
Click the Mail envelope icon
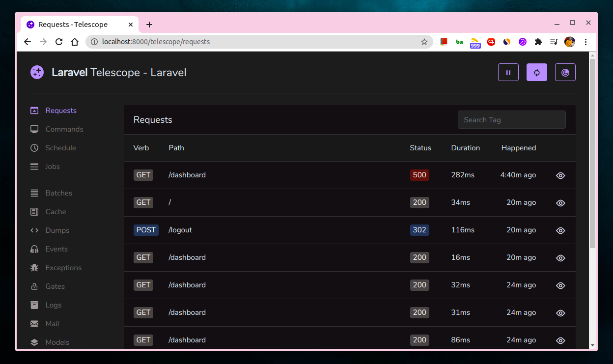34,324
